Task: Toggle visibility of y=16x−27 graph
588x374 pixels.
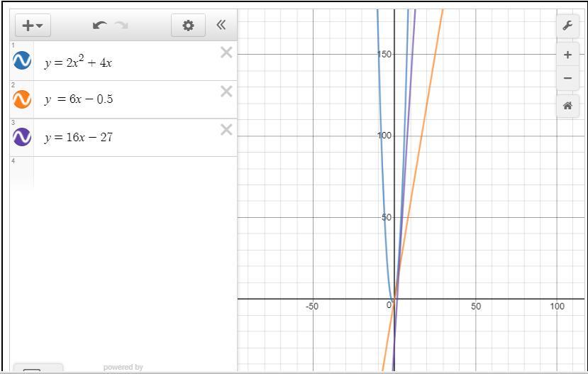Action: 22,137
